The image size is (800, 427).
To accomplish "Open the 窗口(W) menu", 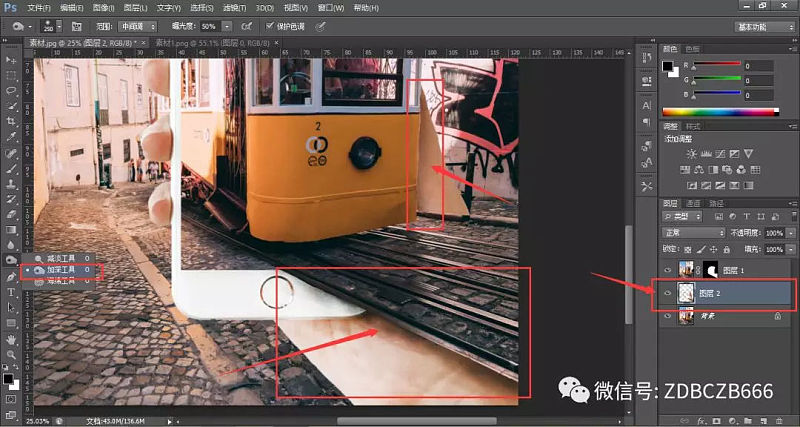I will (331, 8).
